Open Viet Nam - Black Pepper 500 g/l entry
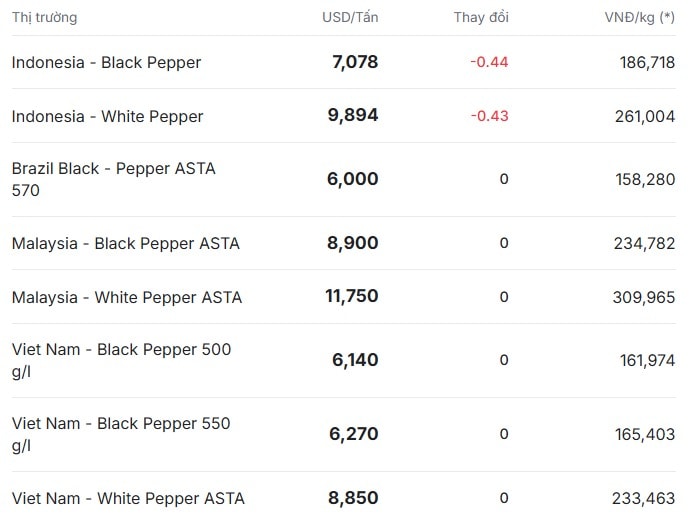Screen dimensions: 698x522 [x=122, y=360]
